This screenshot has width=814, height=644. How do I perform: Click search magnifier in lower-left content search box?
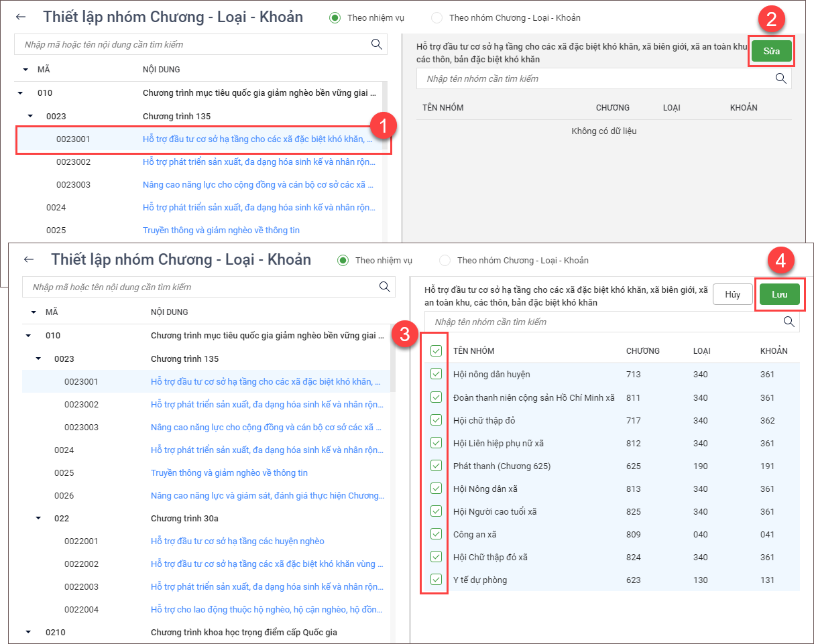pyautogui.click(x=384, y=287)
